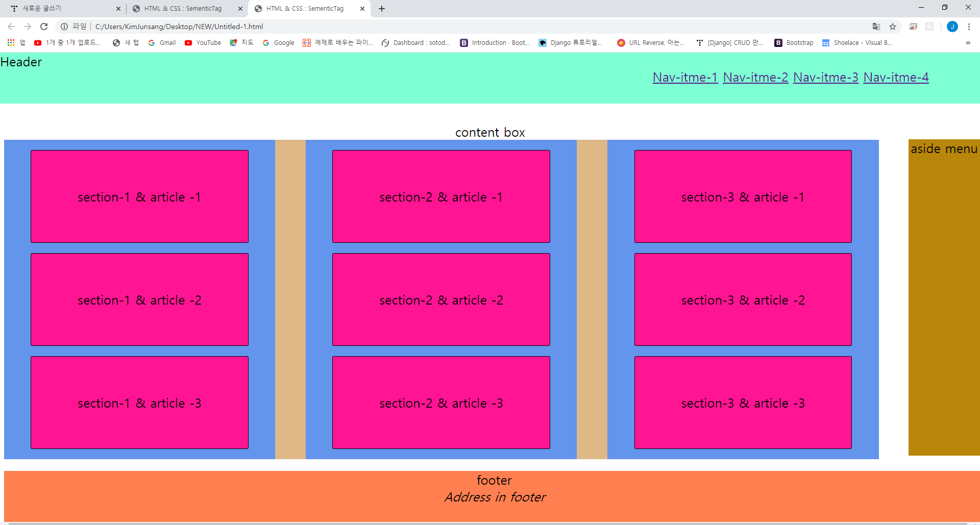Click the section-3 & article -2 box

tap(743, 299)
